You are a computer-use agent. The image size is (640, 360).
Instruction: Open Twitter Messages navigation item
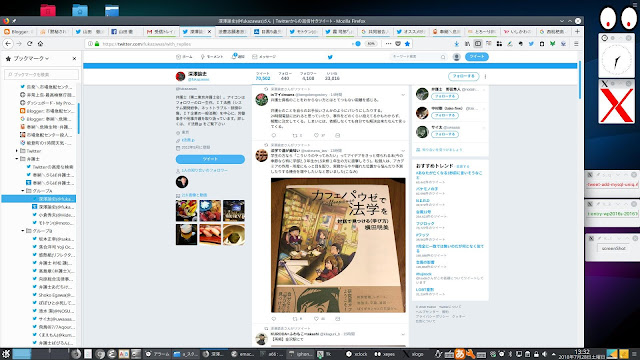264,57
